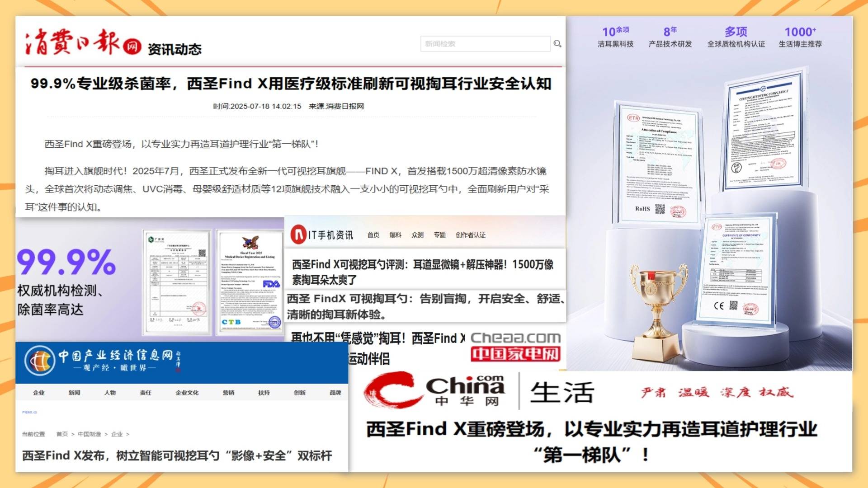Click 中国制造 breadcrumb link
The height and width of the screenshot is (488, 868).
coord(89,434)
